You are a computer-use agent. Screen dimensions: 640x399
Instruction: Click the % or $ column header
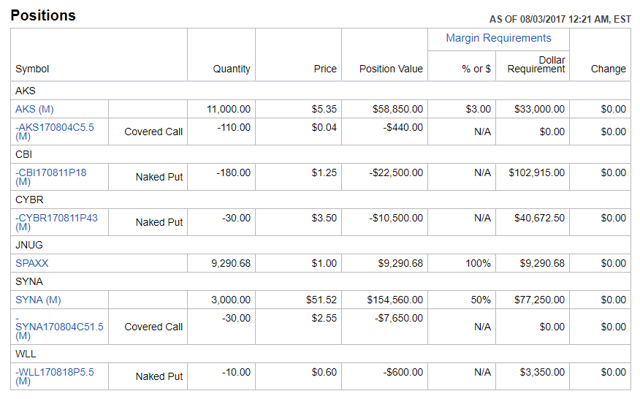click(x=476, y=69)
